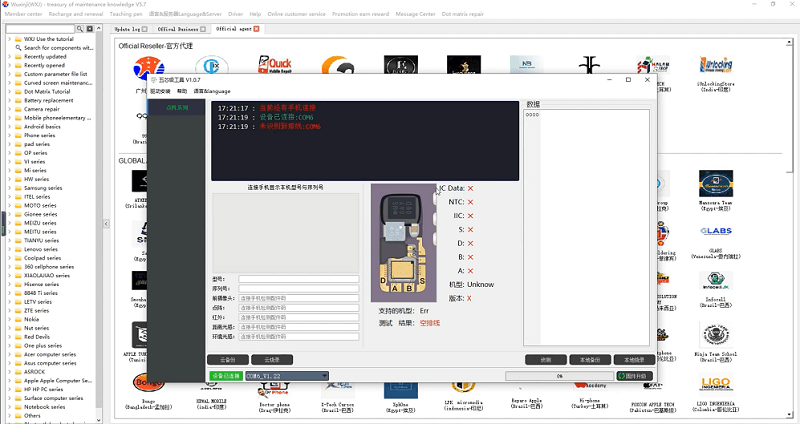Open the GLABS reseller logo
Screen dimensions: 800x424
[x=716, y=231]
